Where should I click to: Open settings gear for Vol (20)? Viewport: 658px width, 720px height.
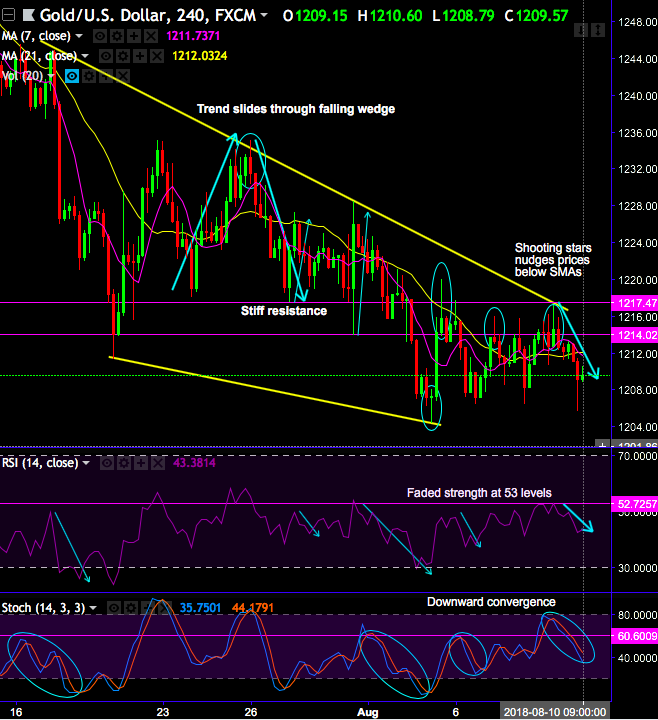(x=89, y=76)
